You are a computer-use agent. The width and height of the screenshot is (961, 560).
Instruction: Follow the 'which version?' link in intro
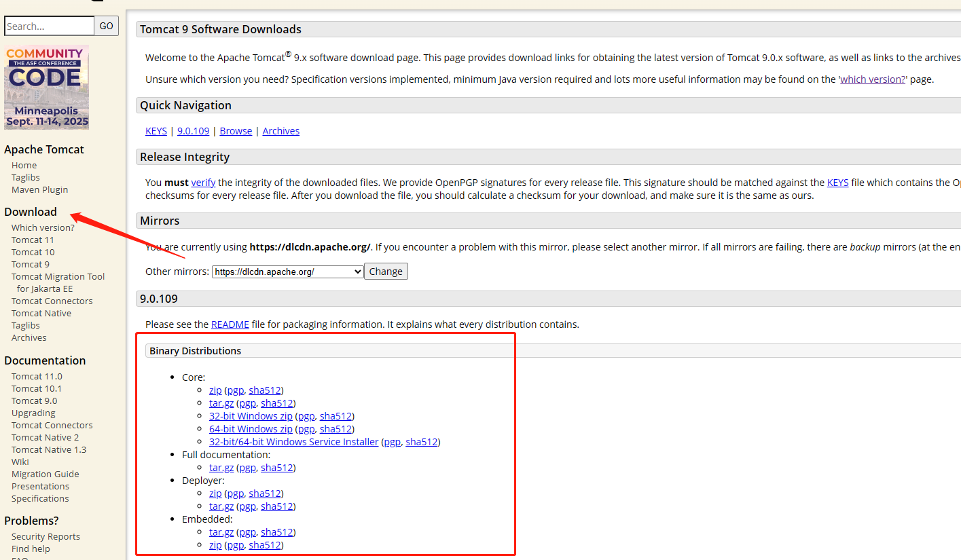point(873,79)
